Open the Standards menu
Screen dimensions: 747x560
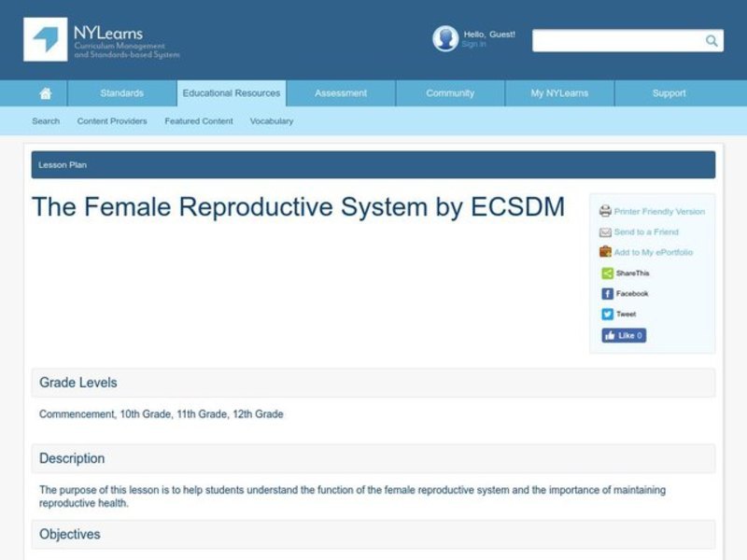tap(121, 92)
